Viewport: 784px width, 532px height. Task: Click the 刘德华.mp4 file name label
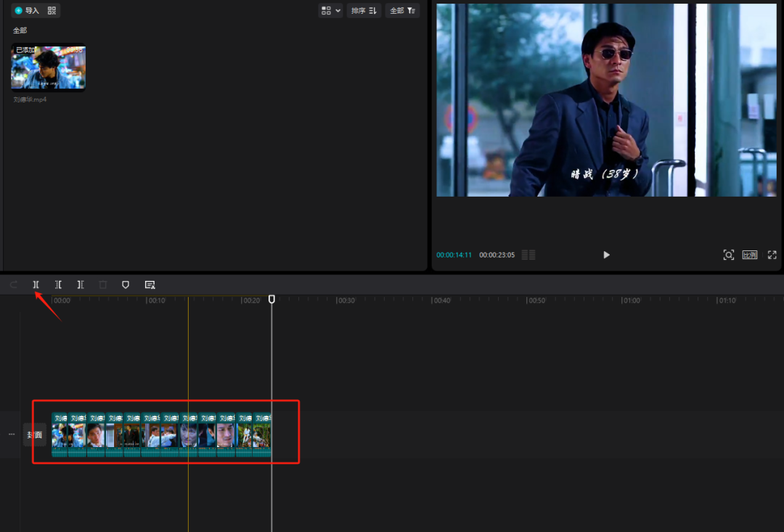(30, 99)
